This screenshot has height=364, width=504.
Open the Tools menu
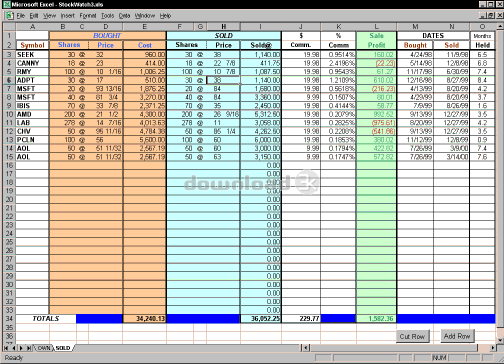coord(107,16)
